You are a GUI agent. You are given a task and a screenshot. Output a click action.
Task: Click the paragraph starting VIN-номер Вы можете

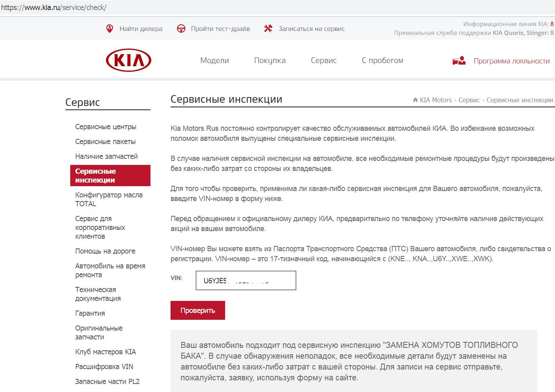tap(361, 254)
